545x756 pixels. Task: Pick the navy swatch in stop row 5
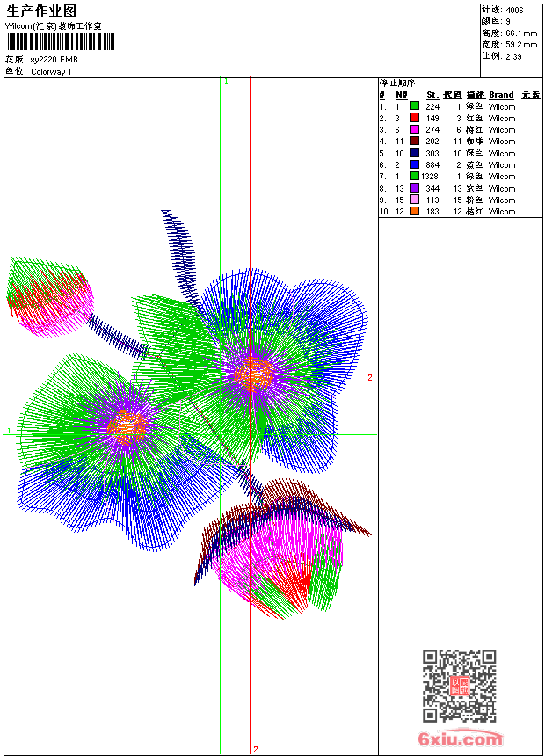pos(414,153)
